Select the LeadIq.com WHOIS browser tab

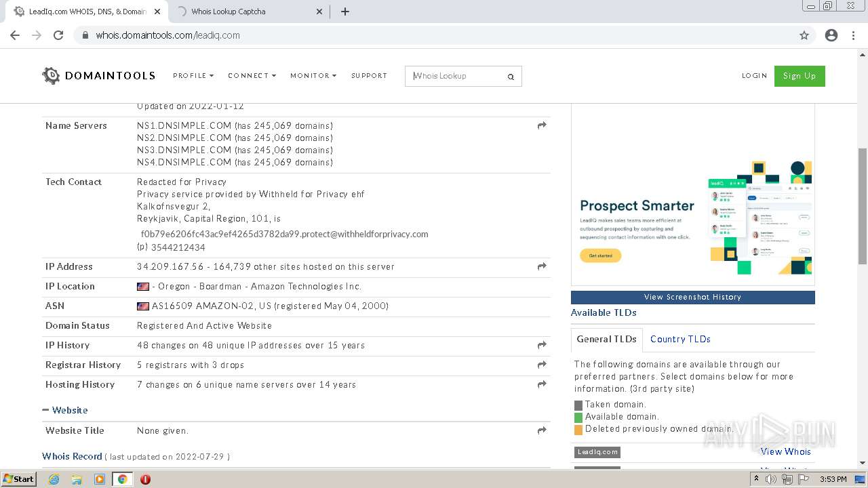(87, 12)
